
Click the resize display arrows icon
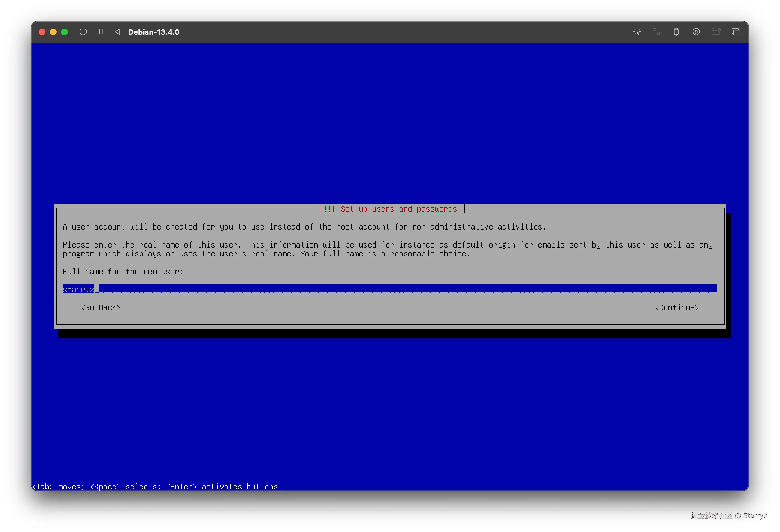656,32
